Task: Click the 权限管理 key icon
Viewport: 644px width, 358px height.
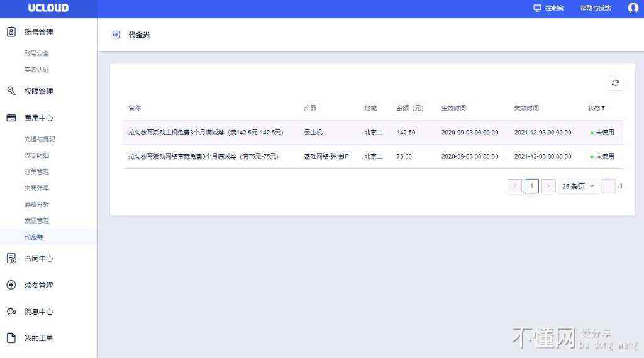Action: point(11,91)
